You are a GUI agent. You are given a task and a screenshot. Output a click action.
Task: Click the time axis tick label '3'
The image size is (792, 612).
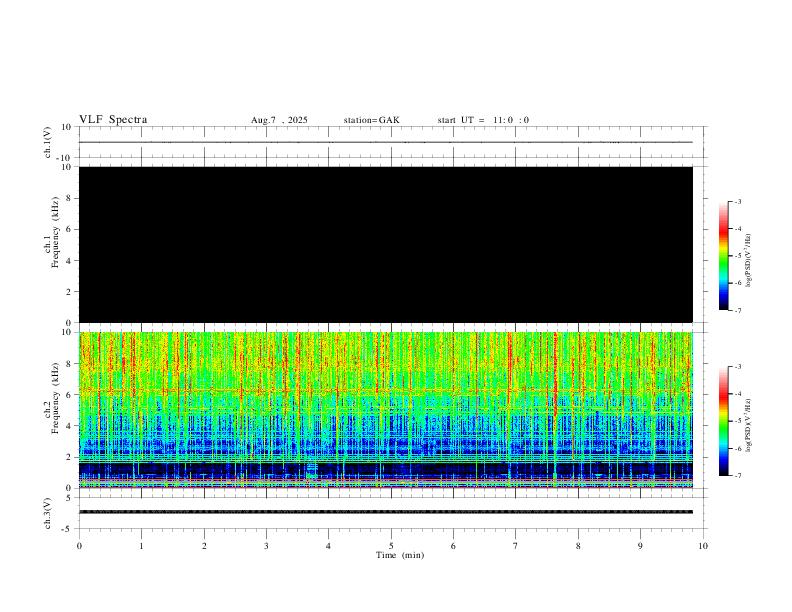tap(266, 546)
